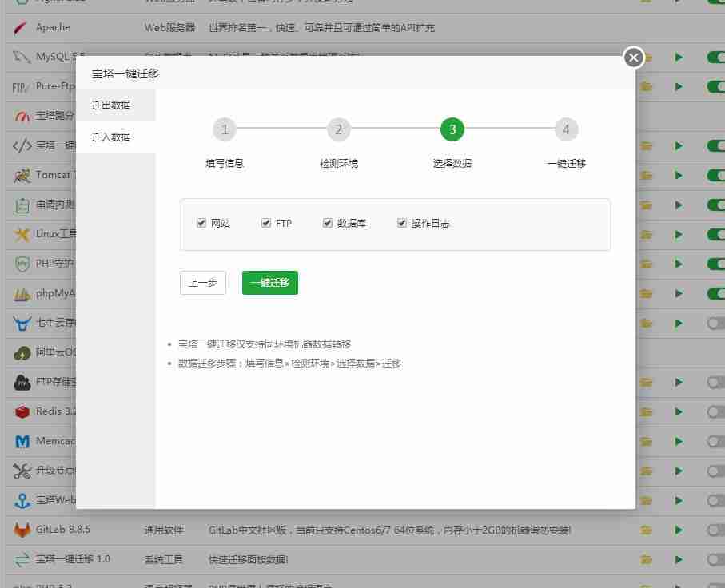Viewport: 725px width, 588px height.
Task: Uncheck the 网站 checkbox
Action: click(201, 223)
